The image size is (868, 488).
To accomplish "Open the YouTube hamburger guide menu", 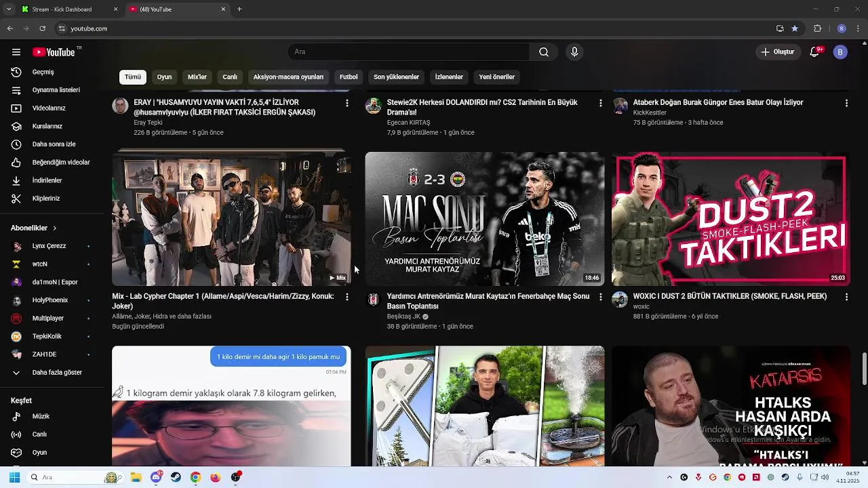I will coord(16,52).
